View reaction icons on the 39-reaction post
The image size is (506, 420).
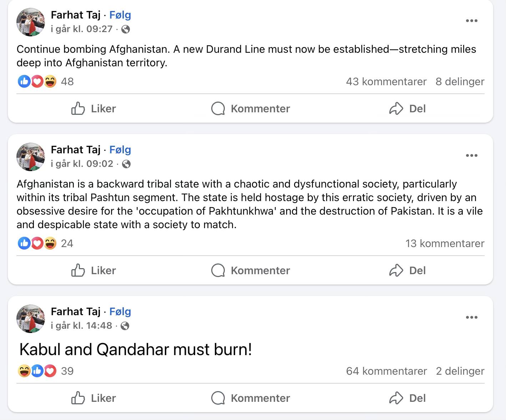point(37,371)
